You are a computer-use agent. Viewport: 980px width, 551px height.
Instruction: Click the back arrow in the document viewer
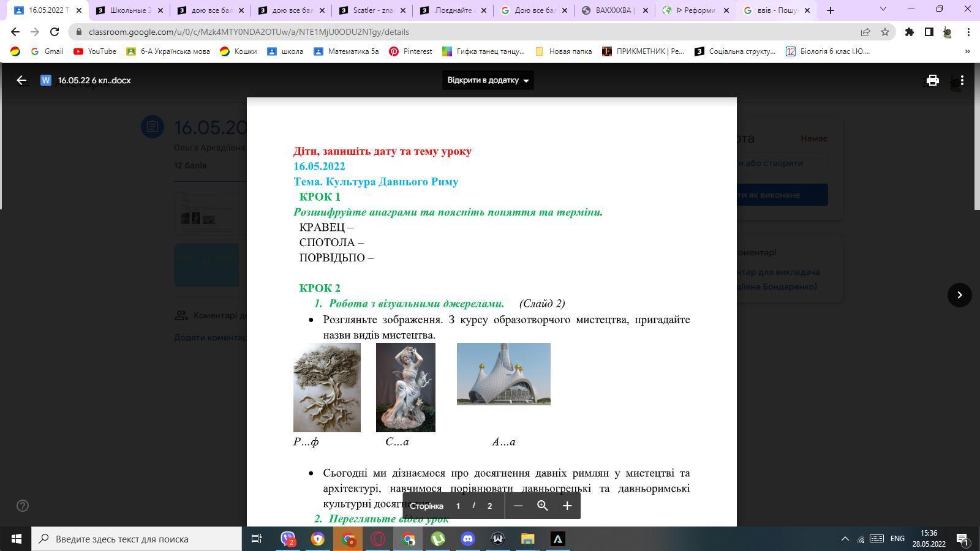click(x=21, y=80)
